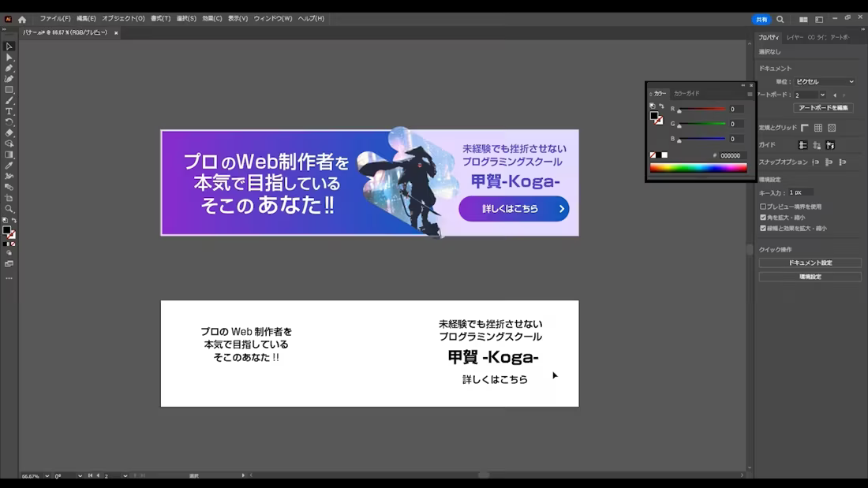Viewport: 868px width, 488px height.
Task: Select the Symbol Sprayer tool
Action: [x=9, y=177]
